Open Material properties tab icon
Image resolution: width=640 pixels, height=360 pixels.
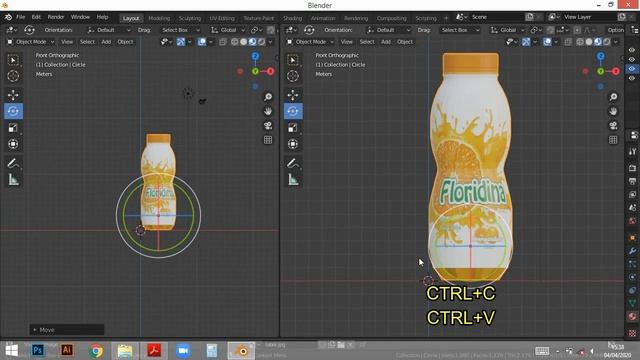pos(632,317)
